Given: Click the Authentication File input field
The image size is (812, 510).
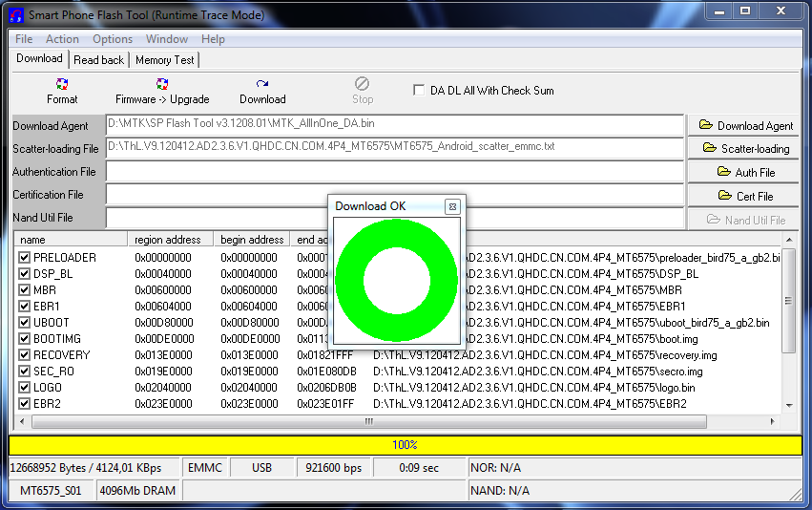Looking at the screenshot, I should (394, 172).
